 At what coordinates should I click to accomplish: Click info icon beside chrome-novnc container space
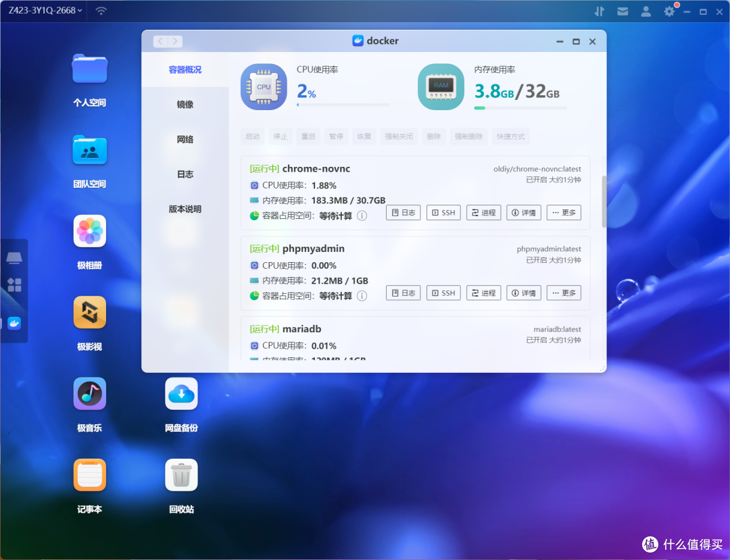(362, 216)
